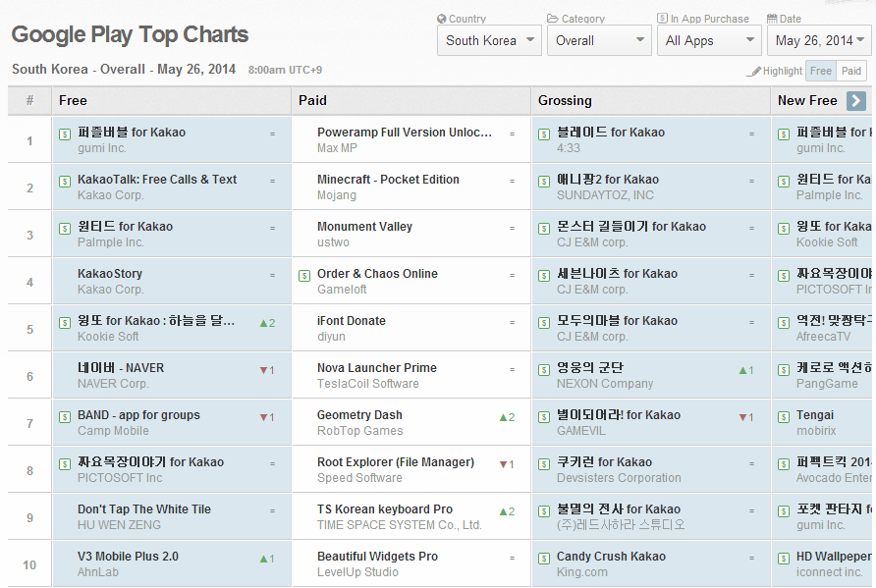Click the next-column arrow beside New Free
Screen dimensions: 876x588
click(x=856, y=101)
